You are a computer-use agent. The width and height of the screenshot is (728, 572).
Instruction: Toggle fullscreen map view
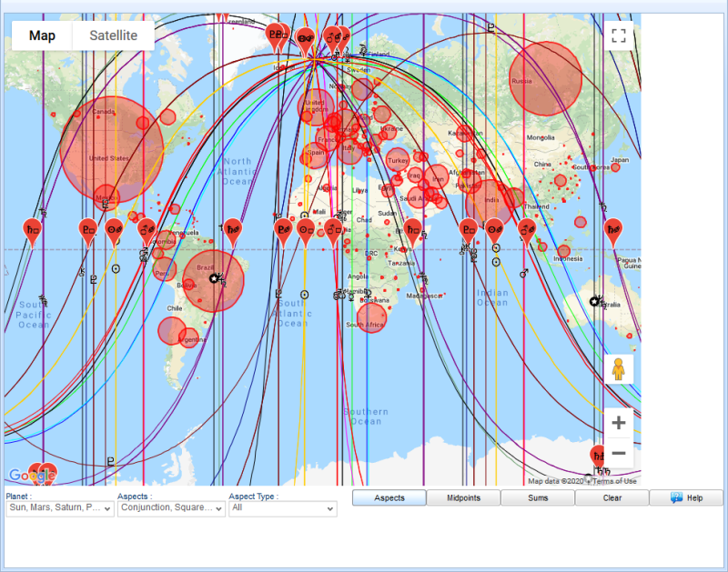pos(619,36)
